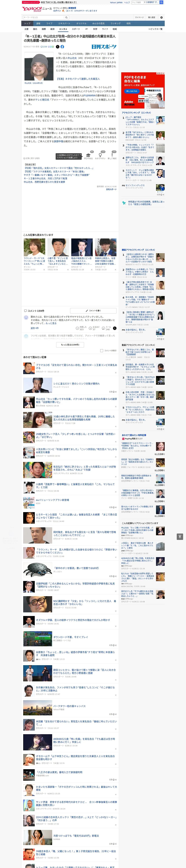186x868 pixels.
Task: Click the 159 comment count icon under headline
Action: 44,47
